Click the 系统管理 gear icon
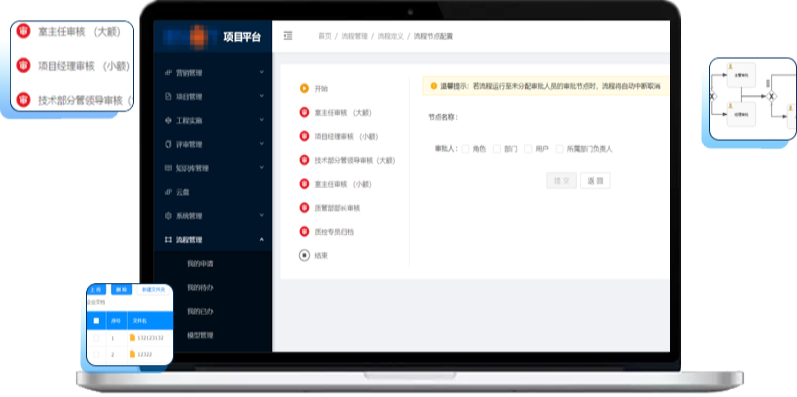 click(x=168, y=216)
